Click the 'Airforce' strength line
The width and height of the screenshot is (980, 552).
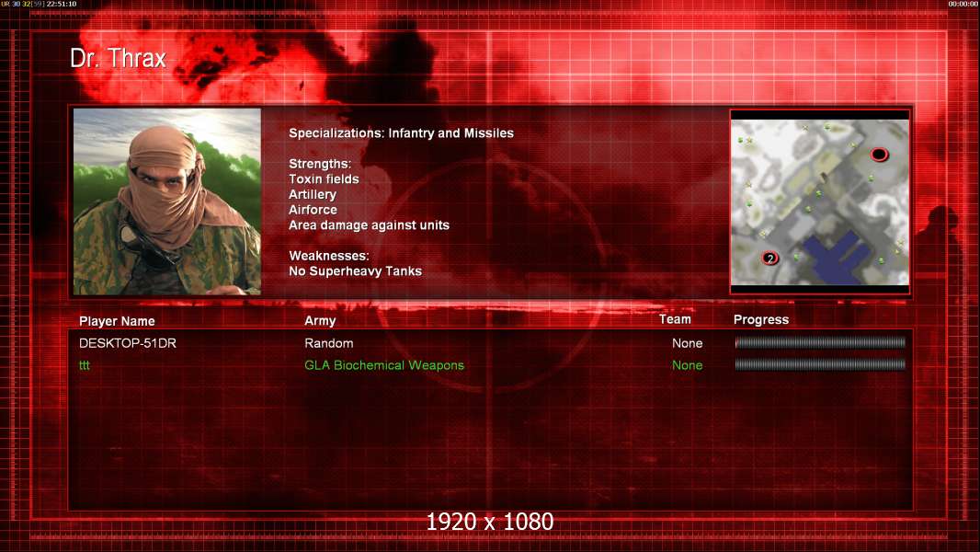313,210
